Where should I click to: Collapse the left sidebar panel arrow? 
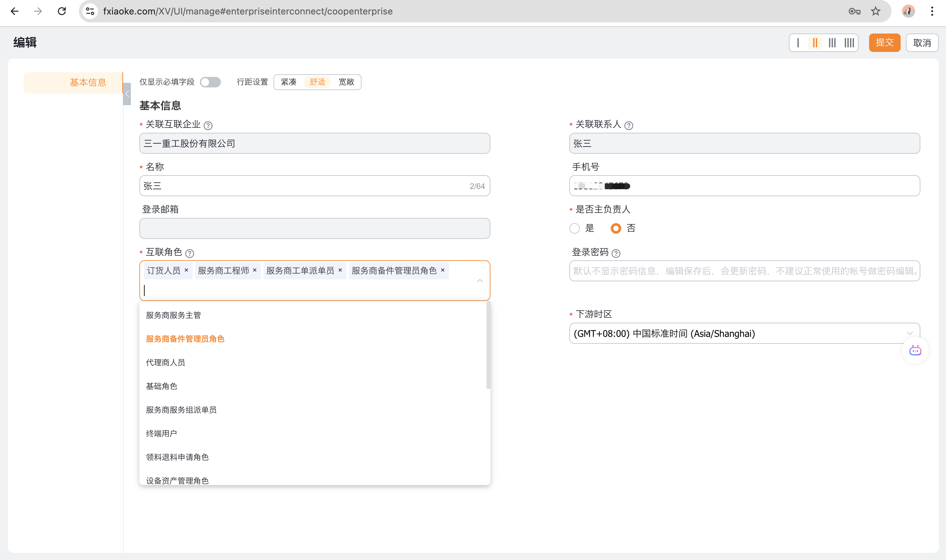(127, 94)
